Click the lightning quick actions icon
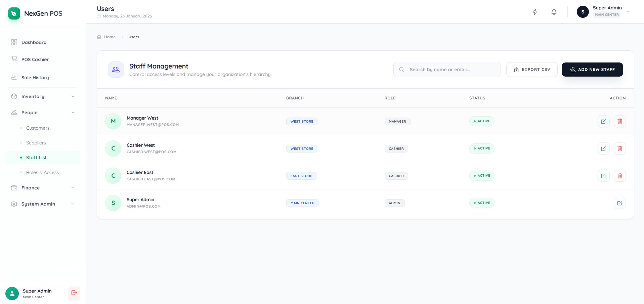The image size is (644, 304). click(x=535, y=12)
